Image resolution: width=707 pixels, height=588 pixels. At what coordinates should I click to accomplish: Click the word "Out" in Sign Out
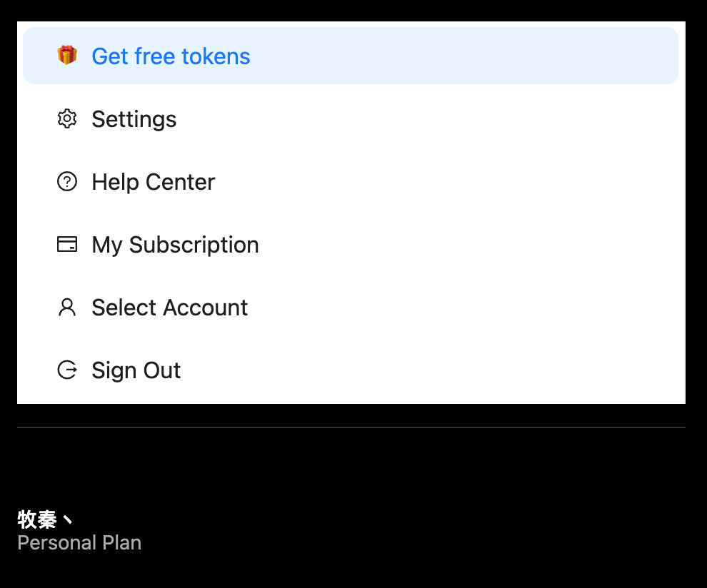click(161, 370)
